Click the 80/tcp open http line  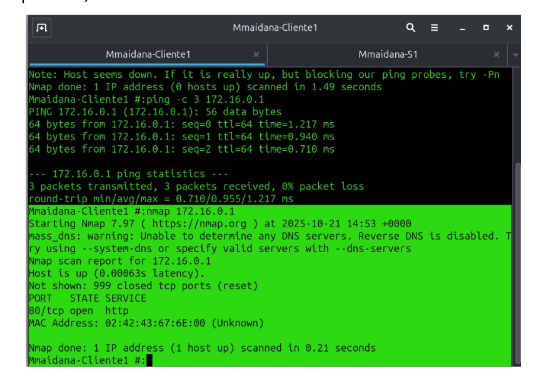[x=79, y=311]
